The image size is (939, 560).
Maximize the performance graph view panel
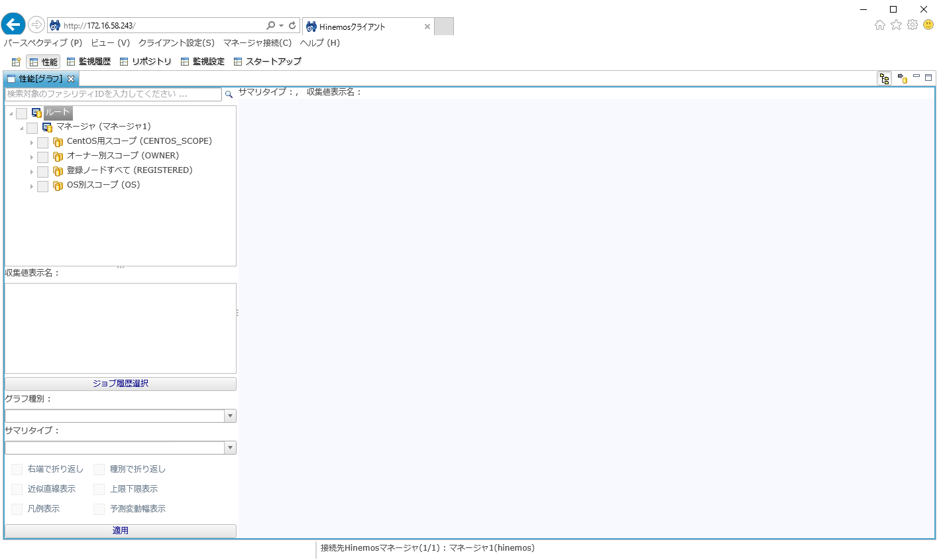pyautogui.click(x=928, y=77)
